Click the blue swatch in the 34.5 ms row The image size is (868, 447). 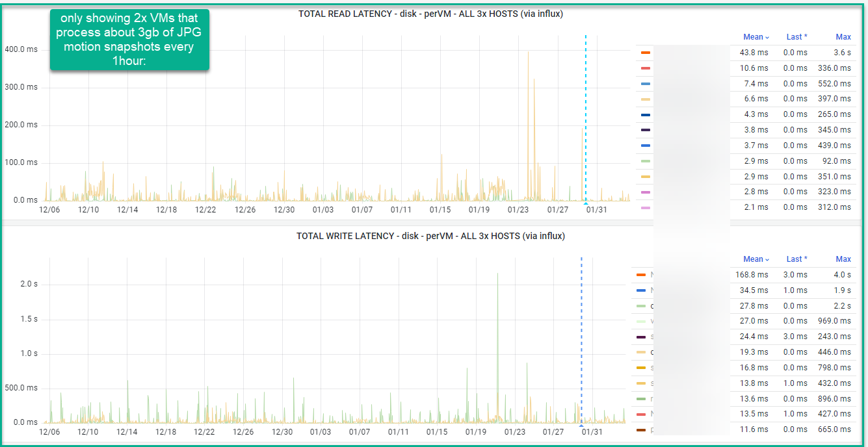coord(641,290)
